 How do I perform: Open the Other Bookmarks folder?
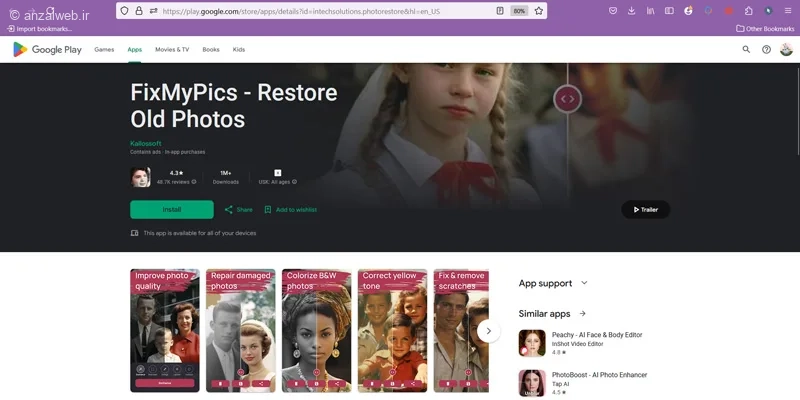(765, 29)
